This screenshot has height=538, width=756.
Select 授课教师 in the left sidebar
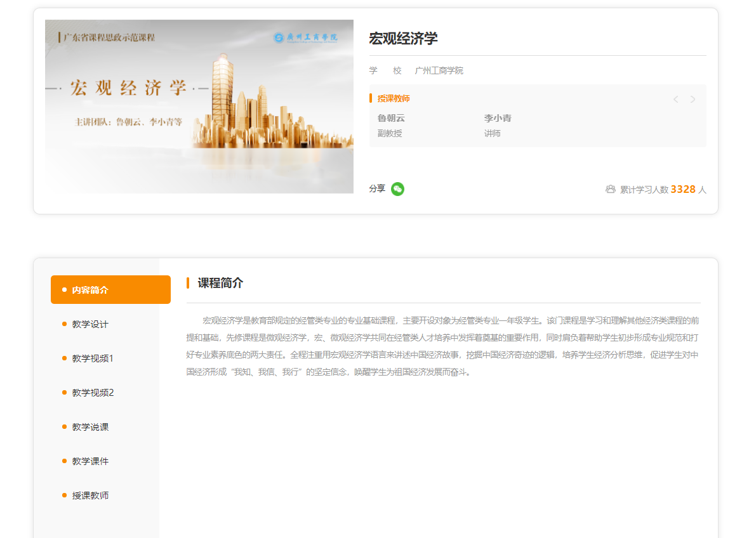[x=90, y=495]
